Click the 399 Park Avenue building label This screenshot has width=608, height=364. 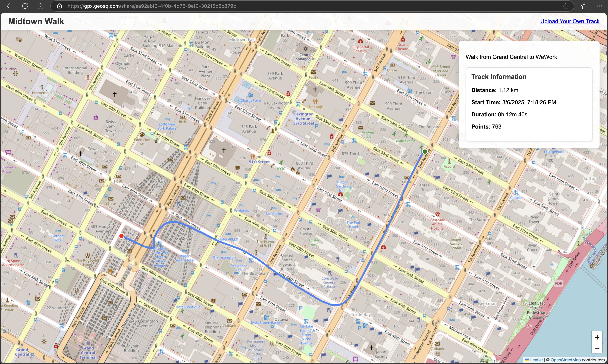tap(275, 76)
